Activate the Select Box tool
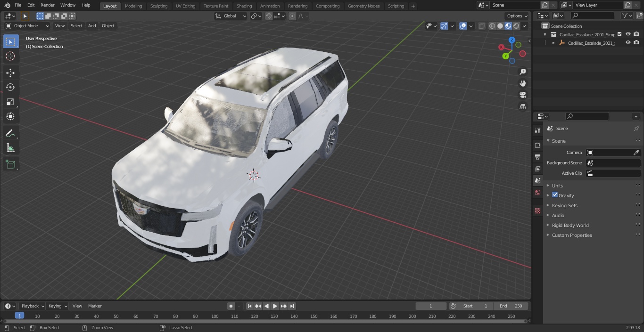The height and width of the screenshot is (332, 644). coord(10,41)
